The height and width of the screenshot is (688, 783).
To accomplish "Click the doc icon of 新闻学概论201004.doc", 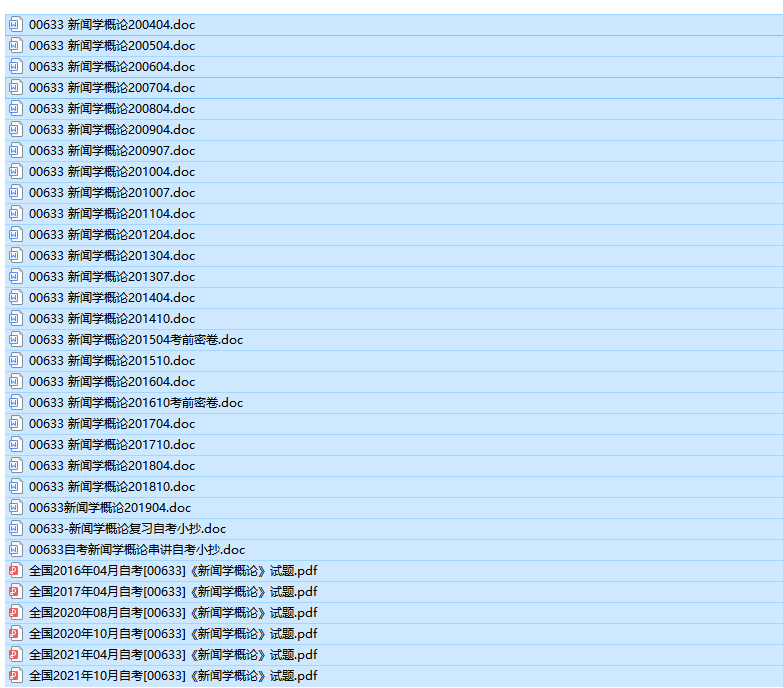I will tap(15, 171).
